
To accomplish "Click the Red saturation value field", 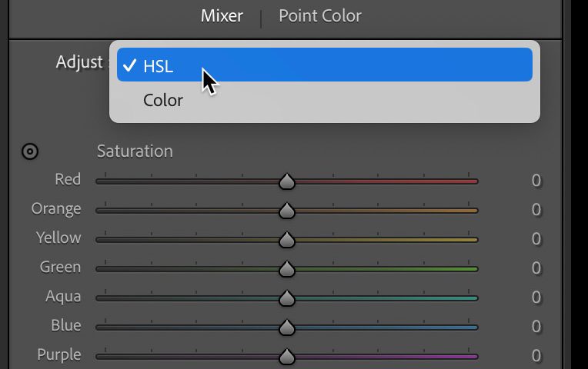I will coord(536,181).
